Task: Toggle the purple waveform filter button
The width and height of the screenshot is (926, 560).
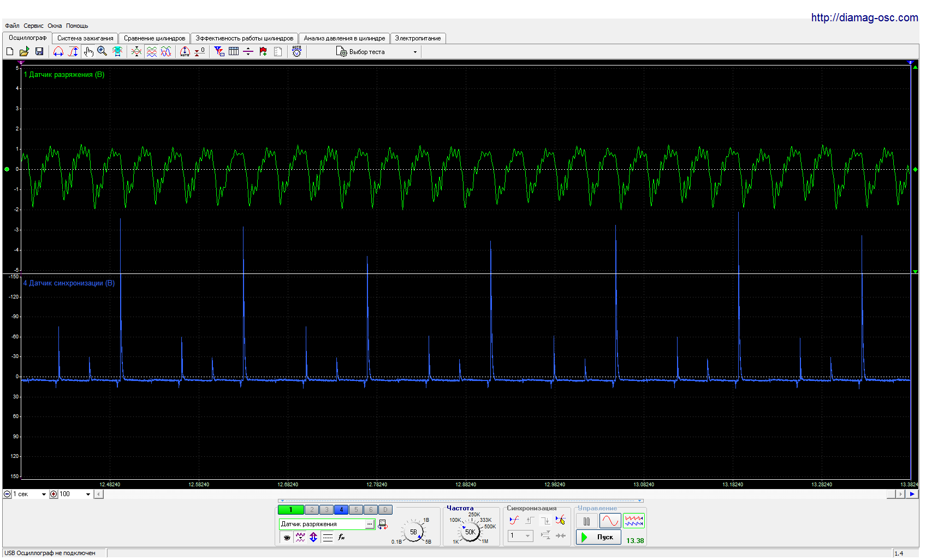Action: click(300, 537)
